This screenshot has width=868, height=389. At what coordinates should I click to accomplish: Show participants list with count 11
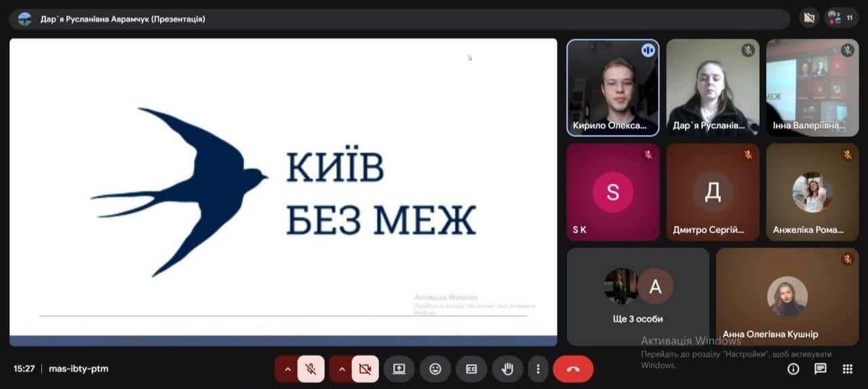tap(841, 18)
